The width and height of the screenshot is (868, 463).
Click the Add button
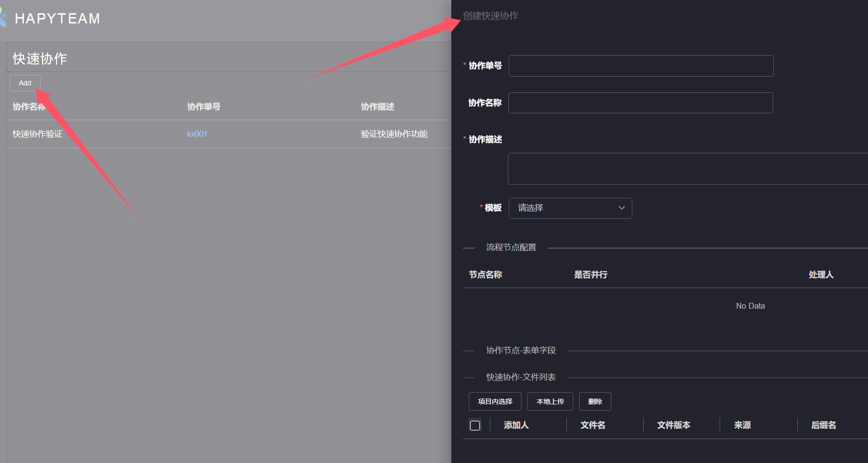pyautogui.click(x=25, y=83)
